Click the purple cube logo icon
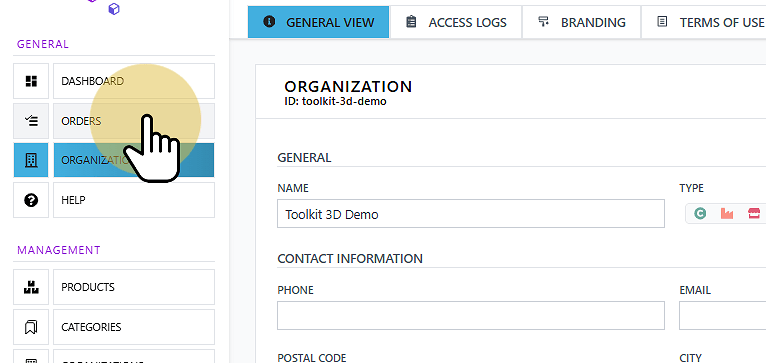766x363 pixels. 114,9
